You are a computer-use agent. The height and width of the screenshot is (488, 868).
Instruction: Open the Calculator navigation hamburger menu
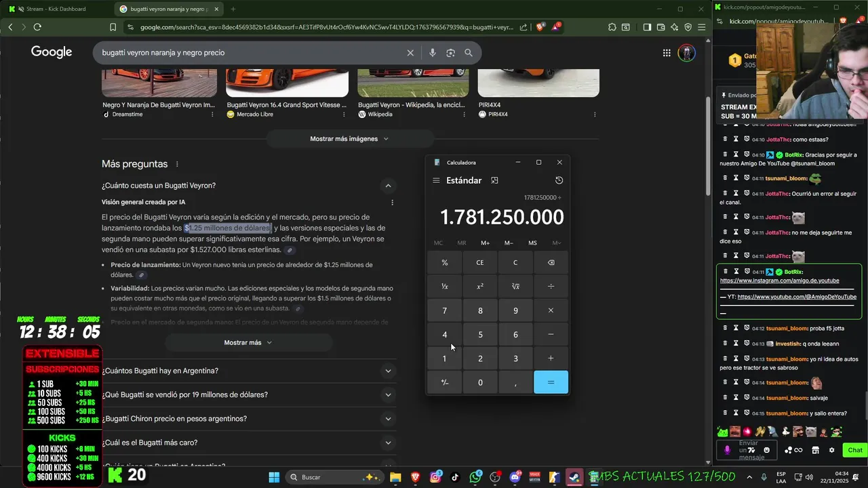[436, 180]
